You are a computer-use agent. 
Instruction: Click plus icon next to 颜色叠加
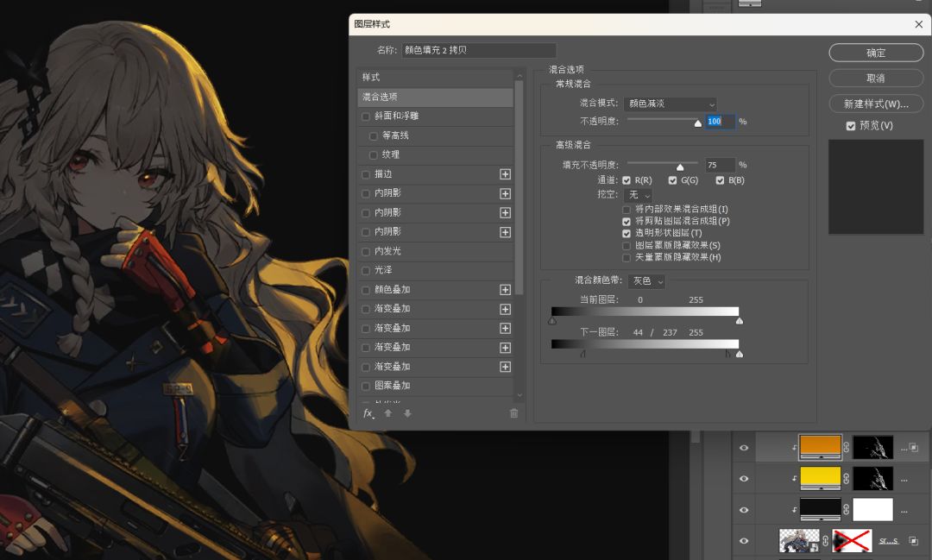click(506, 290)
